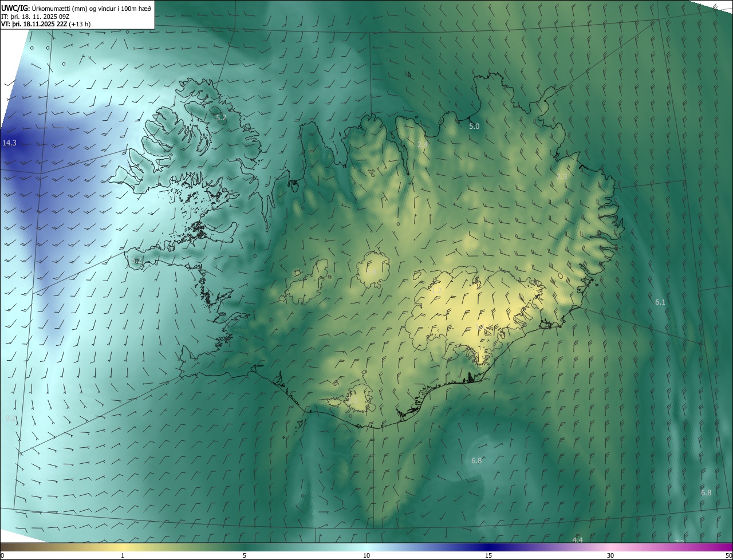Click the "1.2" value on the Vatnajökull glacier

click(436, 291)
